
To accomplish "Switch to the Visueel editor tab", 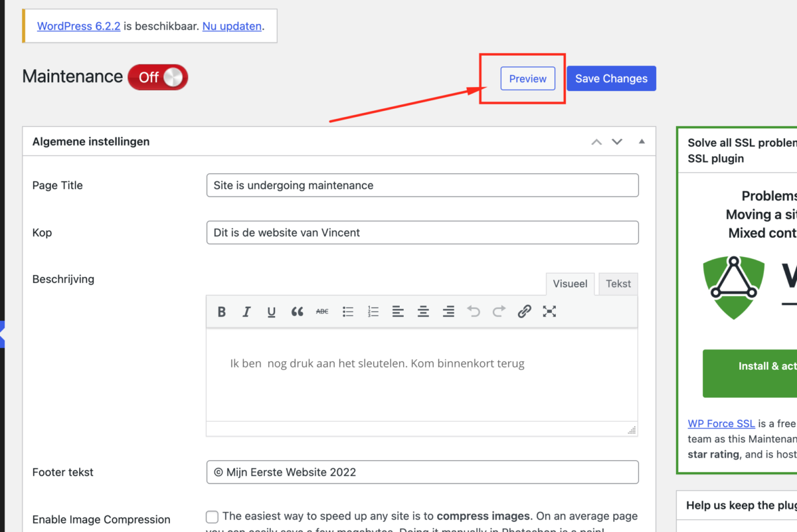I will point(570,284).
